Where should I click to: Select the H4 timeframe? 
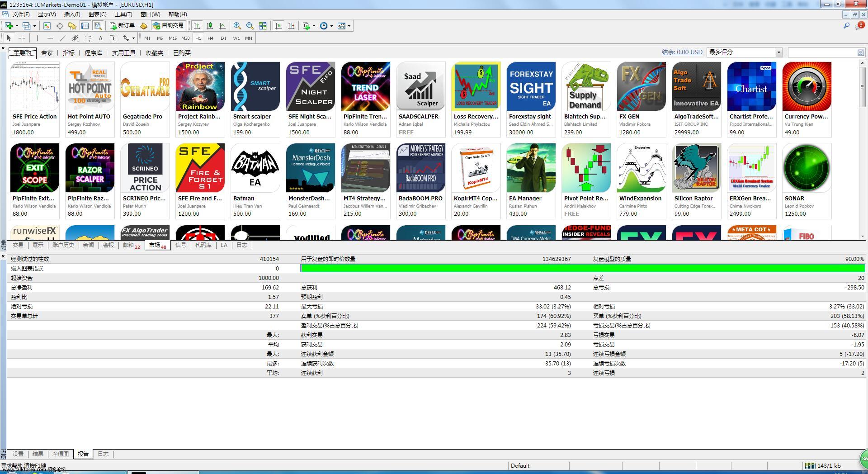[211, 38]
